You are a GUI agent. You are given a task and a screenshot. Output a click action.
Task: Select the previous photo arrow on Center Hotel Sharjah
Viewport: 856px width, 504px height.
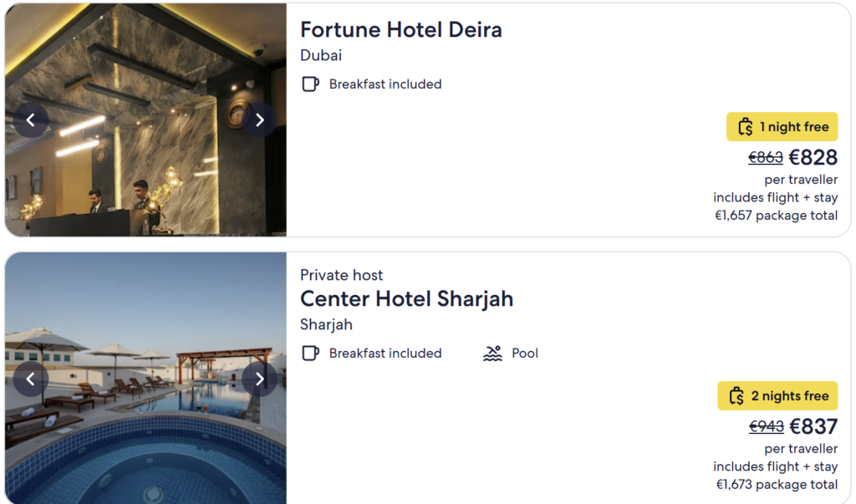pyautogui.click(x=31, y=379)
